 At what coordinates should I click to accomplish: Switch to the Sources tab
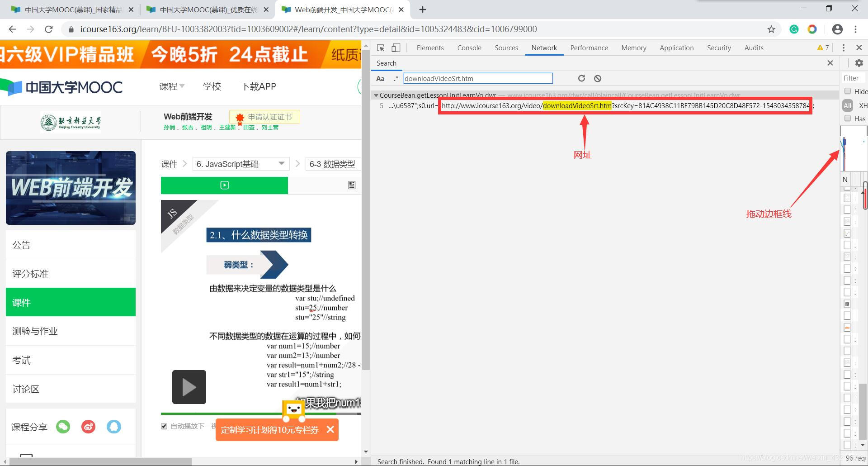pyautogui.click(x=506, y=48)
